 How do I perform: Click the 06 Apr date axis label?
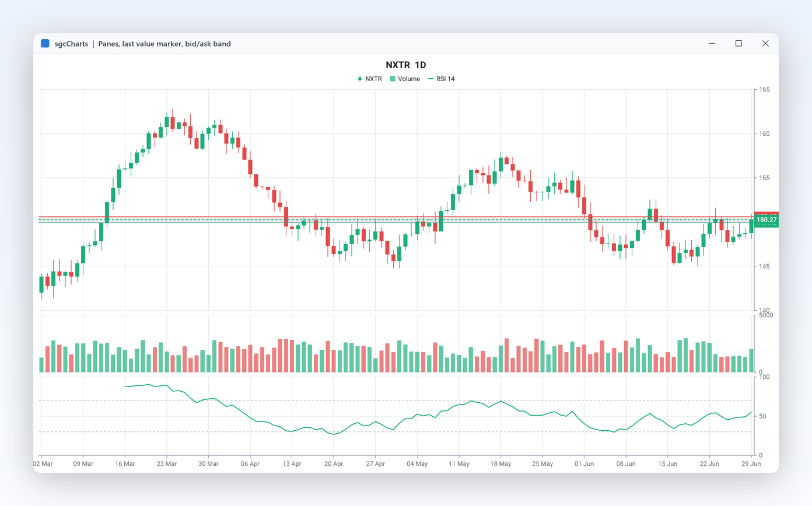tap(250, 465)
